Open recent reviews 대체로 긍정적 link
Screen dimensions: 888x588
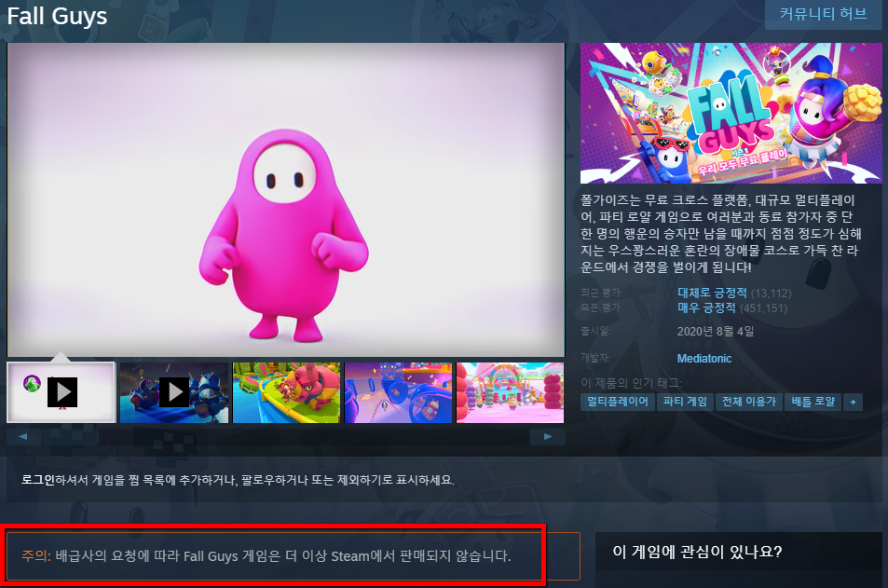pos(712,293)
